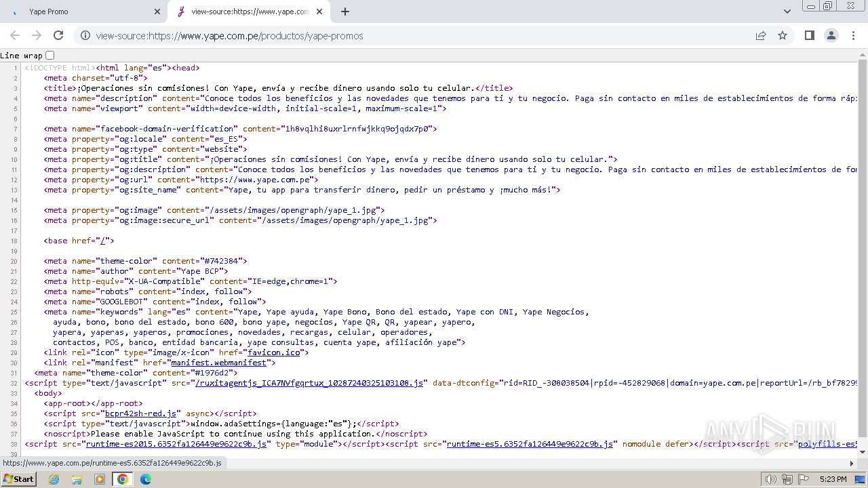Click the GOOGLEBOT meta line
868x488 pixels.
(x=155, y=302)
